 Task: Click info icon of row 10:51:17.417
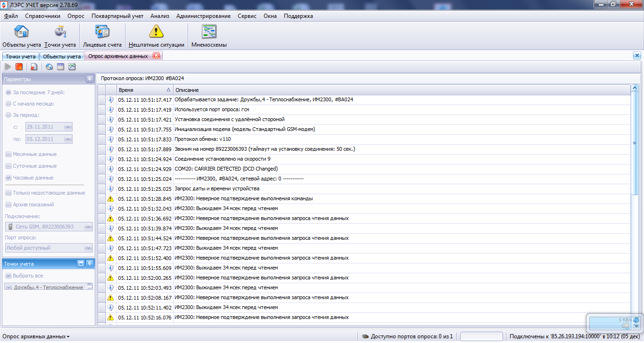point(110,99)
